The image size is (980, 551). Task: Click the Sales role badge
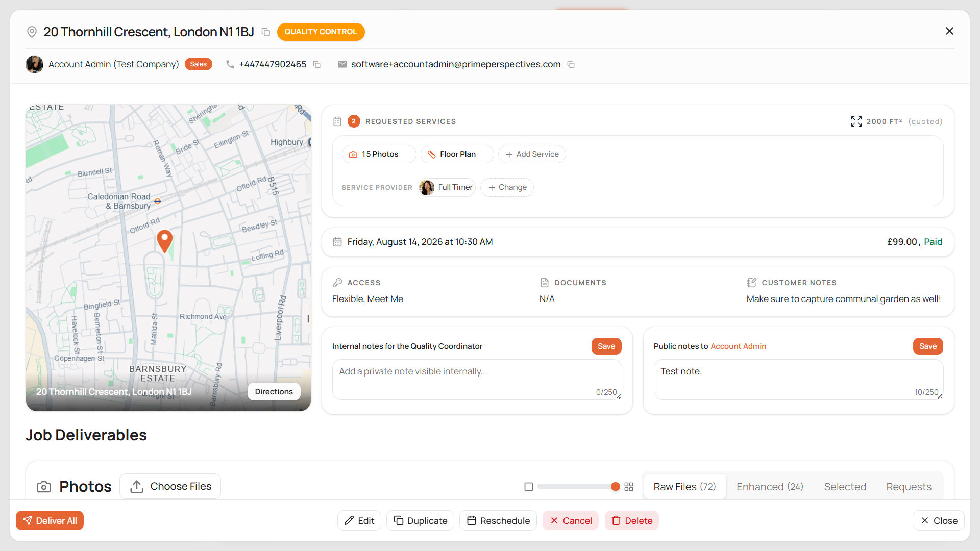click(x=199, y=64)
